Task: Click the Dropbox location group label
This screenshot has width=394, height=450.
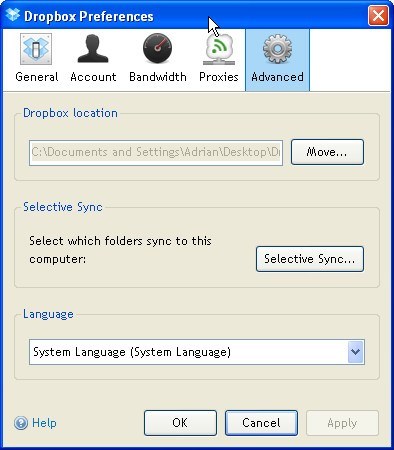Action: (70, 113)
